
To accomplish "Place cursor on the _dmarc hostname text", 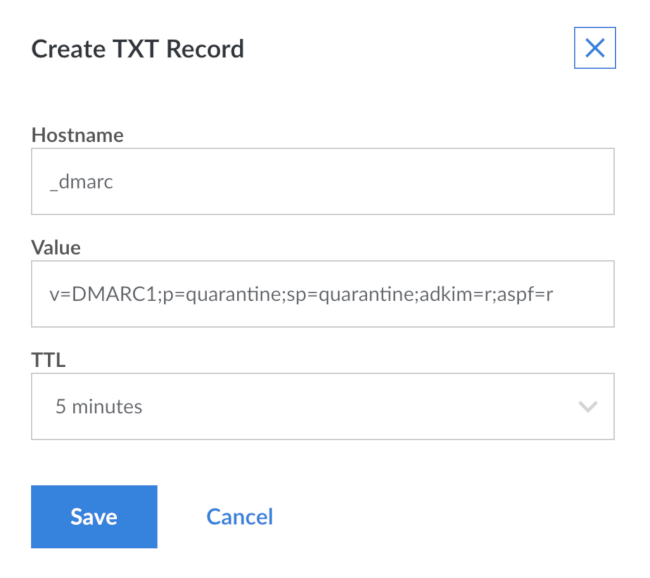I will click(83, 181).
